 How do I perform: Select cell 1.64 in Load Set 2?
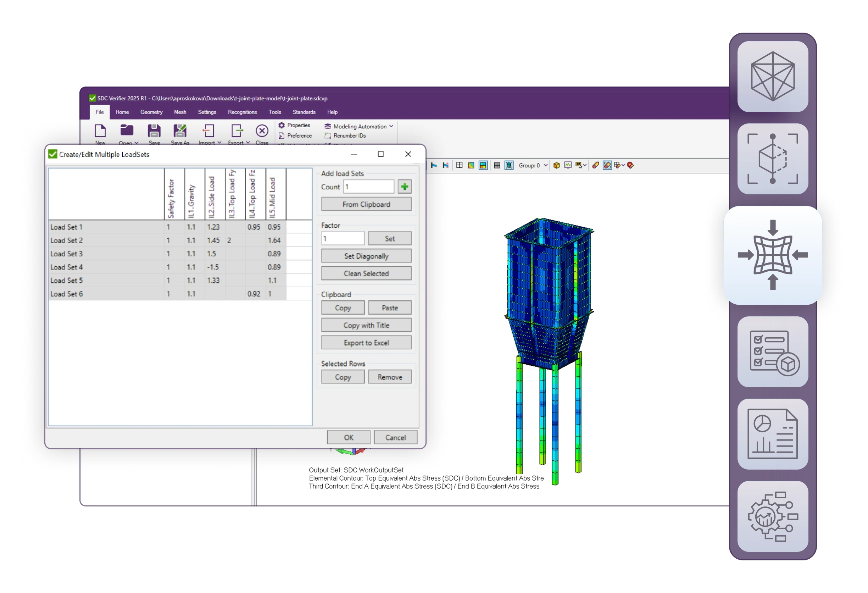coord(276,240)
